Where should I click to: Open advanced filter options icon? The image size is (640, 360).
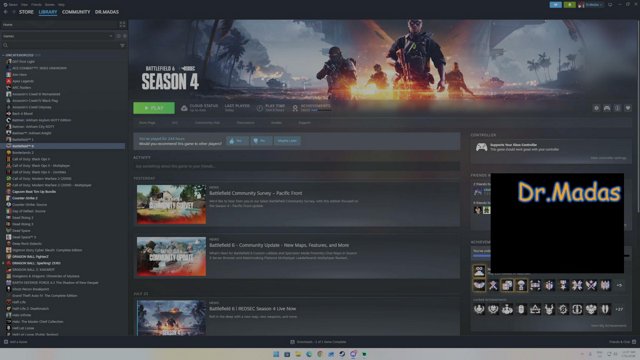pyautogui.click(x=122, y=45)
